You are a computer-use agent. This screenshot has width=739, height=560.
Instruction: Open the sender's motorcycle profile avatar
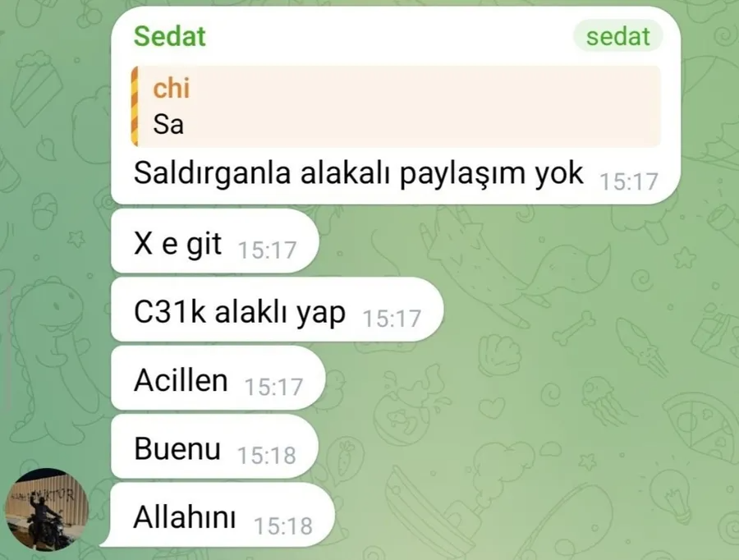point(46,510)
